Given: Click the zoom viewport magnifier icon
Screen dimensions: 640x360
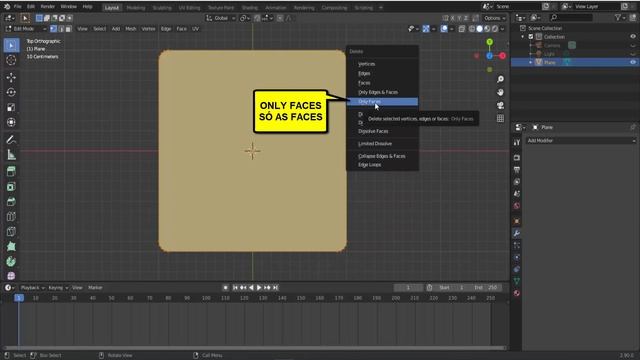Looking at the screenshot, I should click(x=500, y=79).
